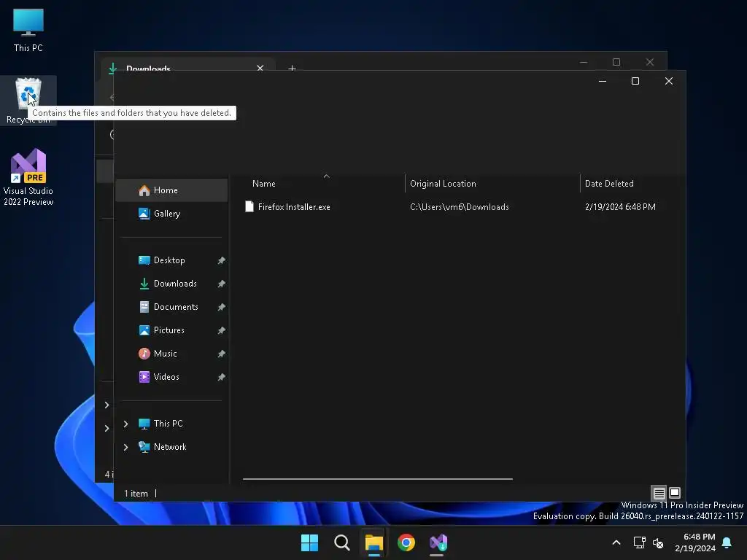Image resolution: width=747 pixels, height=560 pixels.
Task: Expand lower tree chevron in background window sidebar
Action: tap(107, 429)
